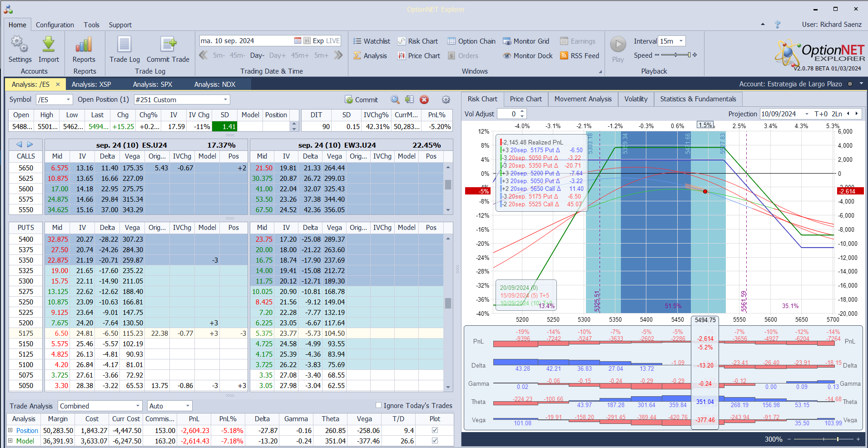
Task: Click the help question mark icon
Action: tap(778, 25)
